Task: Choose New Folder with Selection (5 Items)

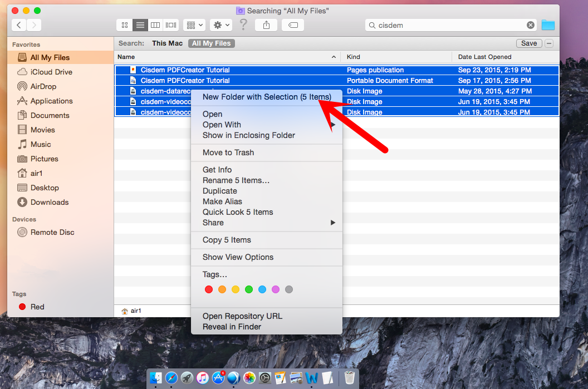Action: (267, 97)
